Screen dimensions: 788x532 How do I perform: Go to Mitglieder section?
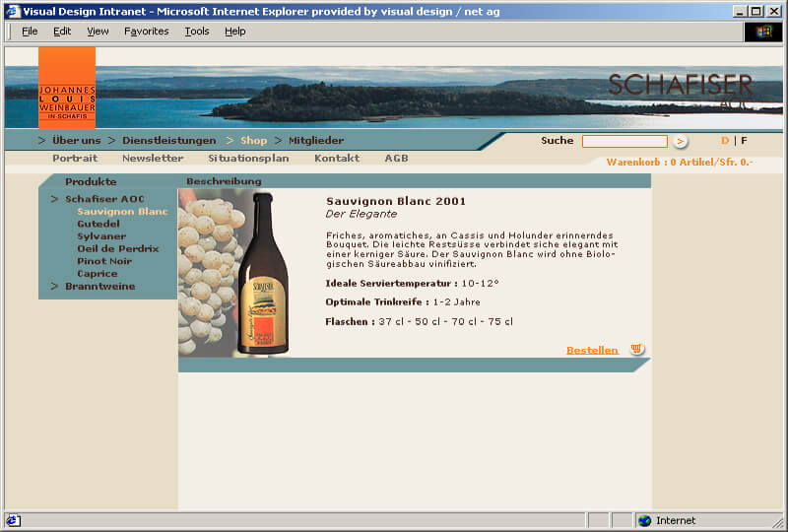point(316,140)
